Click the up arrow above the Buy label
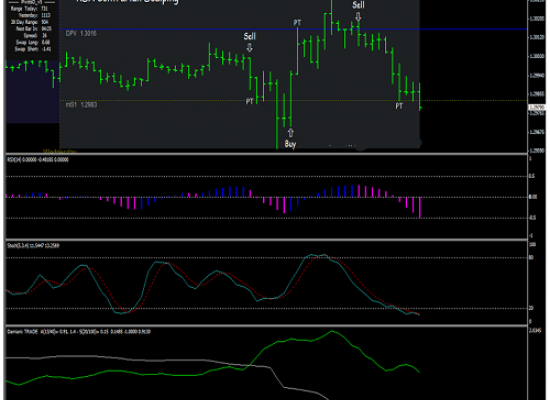Viewport: 550px width, 400px height. coord(290,133)
